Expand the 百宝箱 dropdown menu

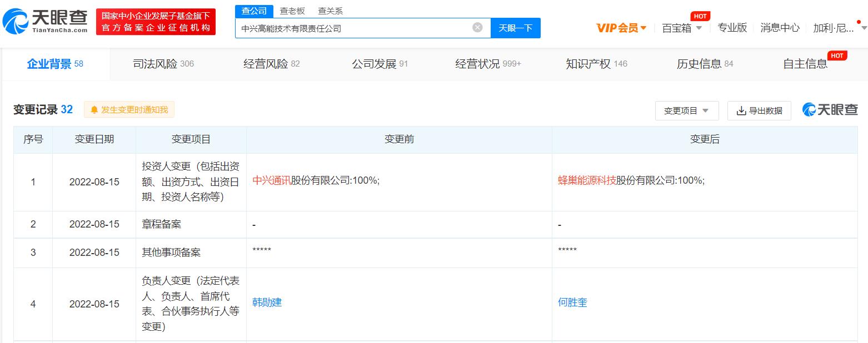[682, 28]
